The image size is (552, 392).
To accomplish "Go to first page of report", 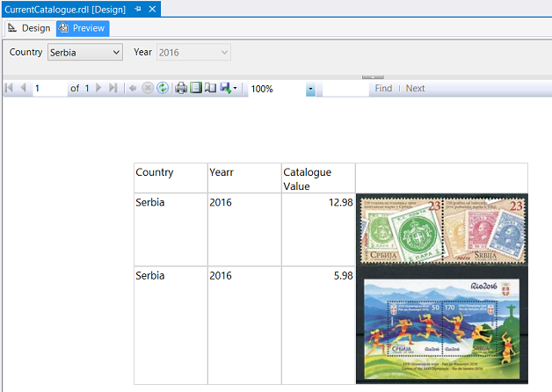I will click(9, 88).
